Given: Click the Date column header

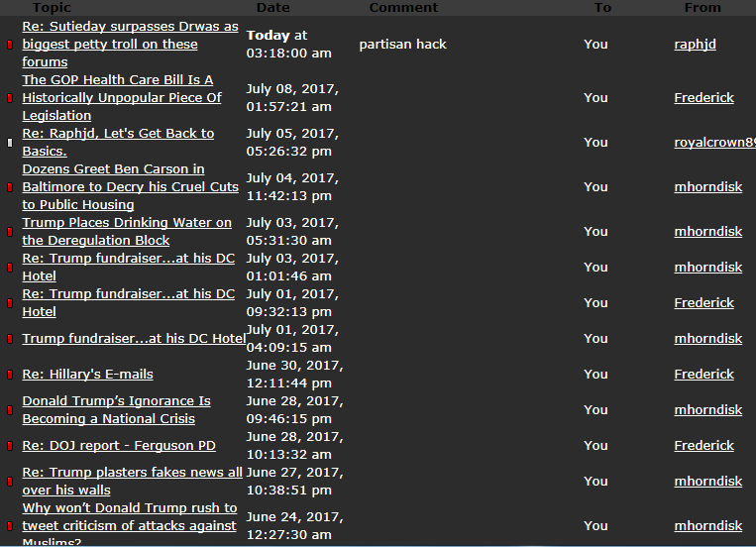Looking at the screenshot, I should click(272, 7).
